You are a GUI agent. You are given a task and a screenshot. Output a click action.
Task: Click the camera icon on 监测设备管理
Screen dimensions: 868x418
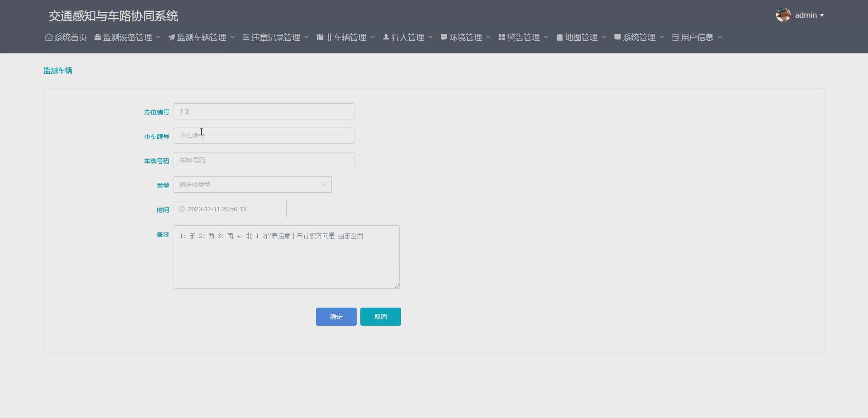click(98, 37)
